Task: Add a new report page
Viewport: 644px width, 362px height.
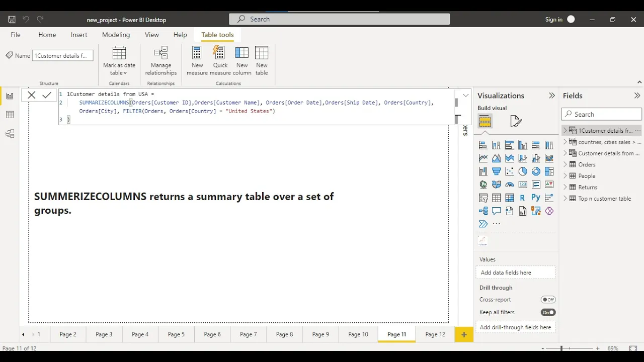Action: pos(464,334)
